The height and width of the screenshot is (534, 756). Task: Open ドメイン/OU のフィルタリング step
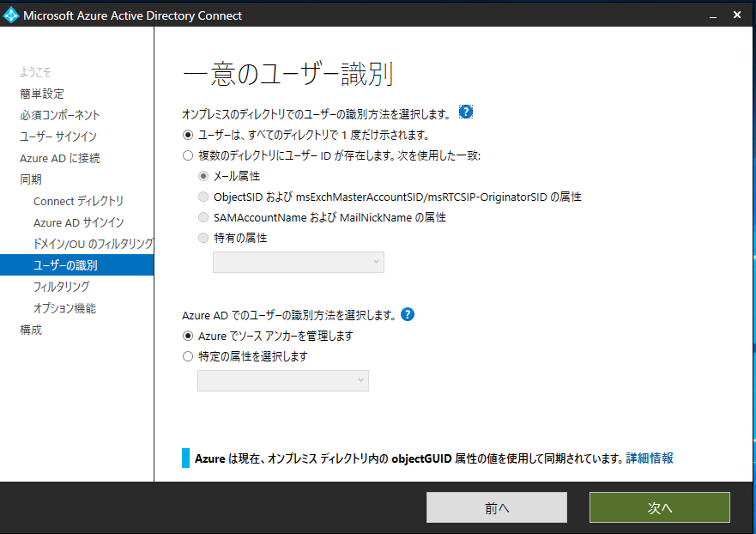click(93, 244)
